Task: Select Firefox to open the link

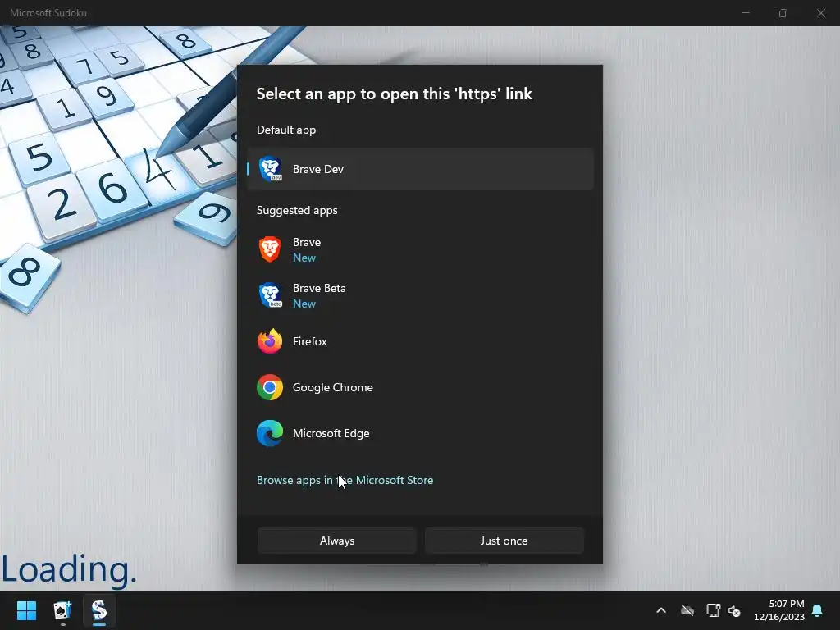Action: coord(421,341)
